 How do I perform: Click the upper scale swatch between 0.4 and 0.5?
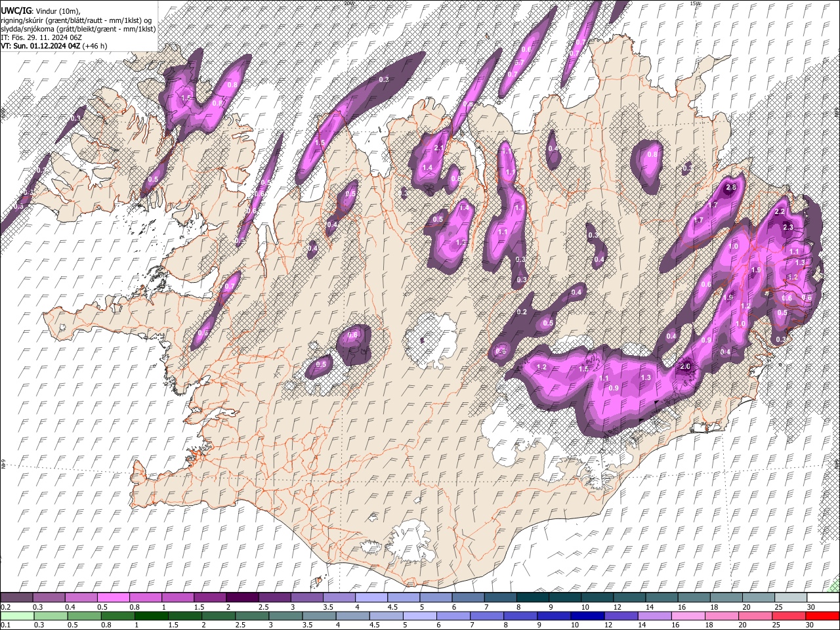(81, 597)
